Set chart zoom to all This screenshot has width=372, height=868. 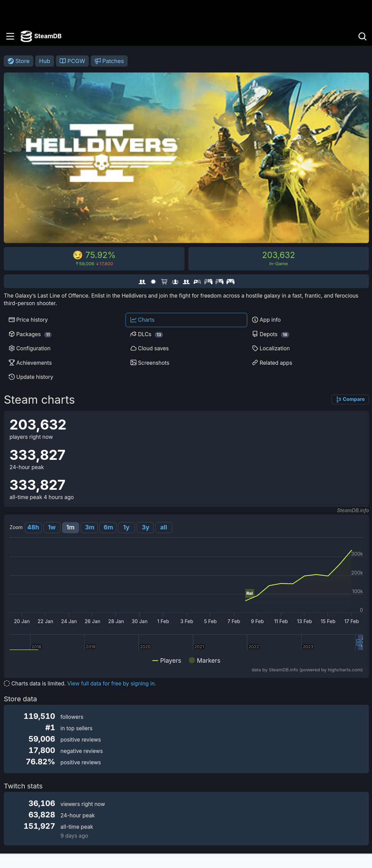164,527
